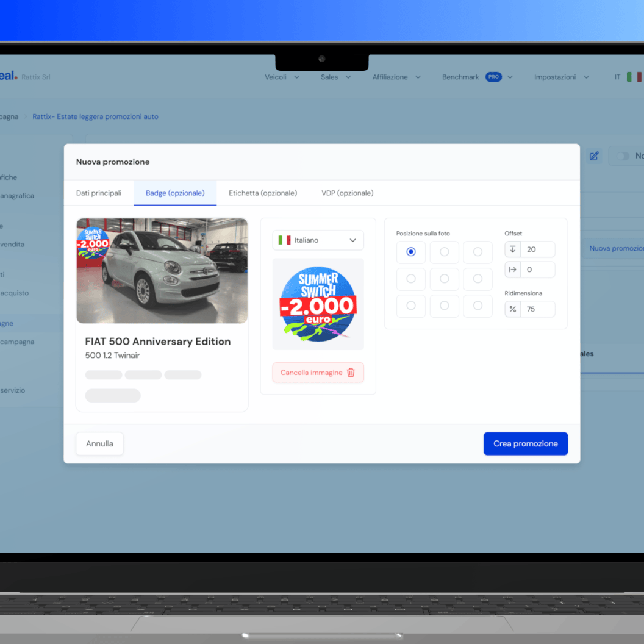
Task: Click the 500 1.2 Twinair subtitle
Action: [112, 356]
